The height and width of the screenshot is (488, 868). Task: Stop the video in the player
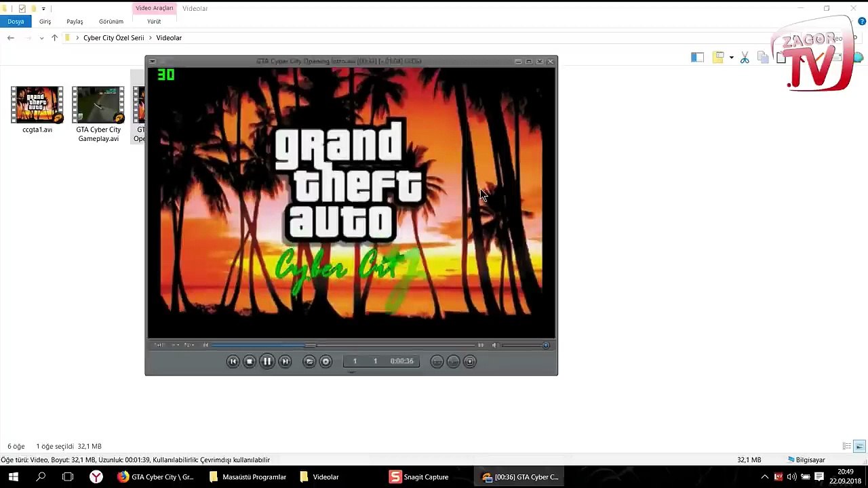point(250,361)
